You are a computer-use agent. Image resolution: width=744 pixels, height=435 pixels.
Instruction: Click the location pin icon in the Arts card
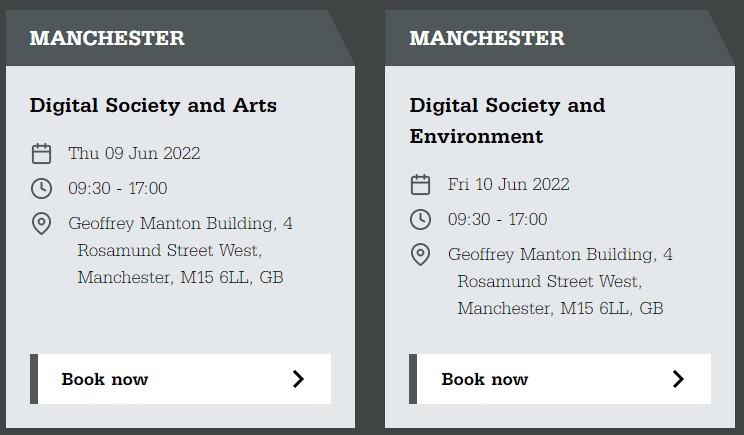pos(41,223)
